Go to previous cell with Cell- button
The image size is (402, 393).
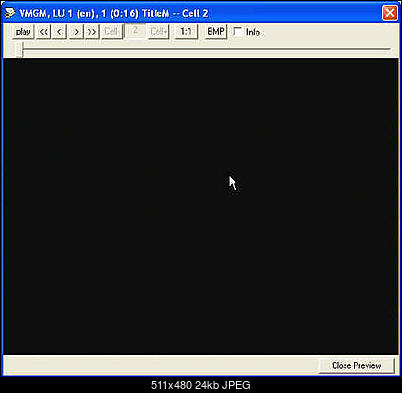point(111,32)
